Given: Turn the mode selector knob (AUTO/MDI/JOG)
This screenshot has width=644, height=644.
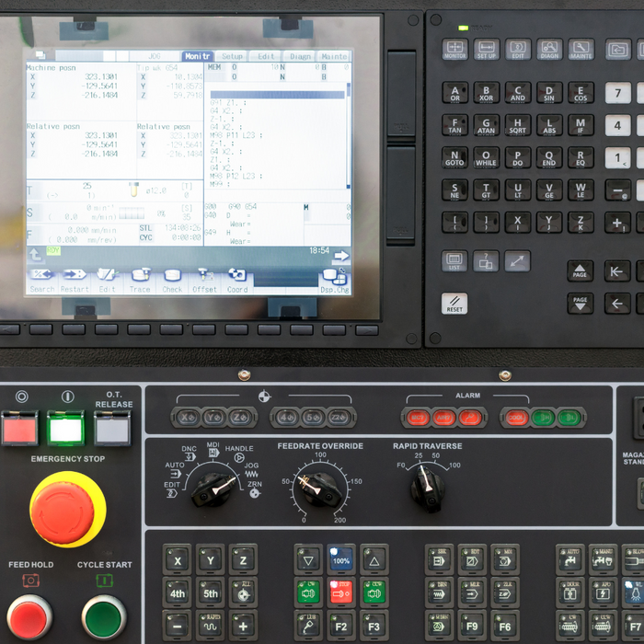Looking at the screenshot, I should 213,489.
